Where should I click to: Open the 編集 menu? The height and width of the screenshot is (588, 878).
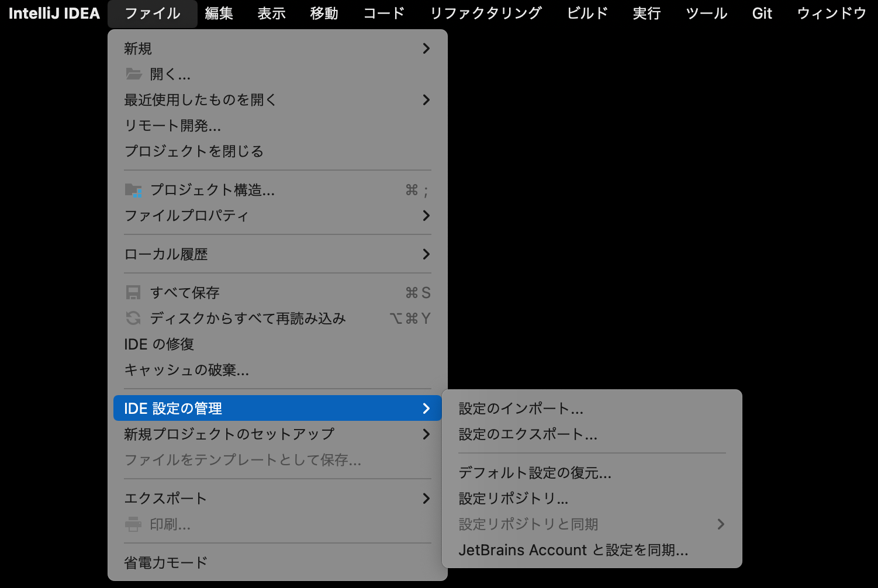[219, 13]
